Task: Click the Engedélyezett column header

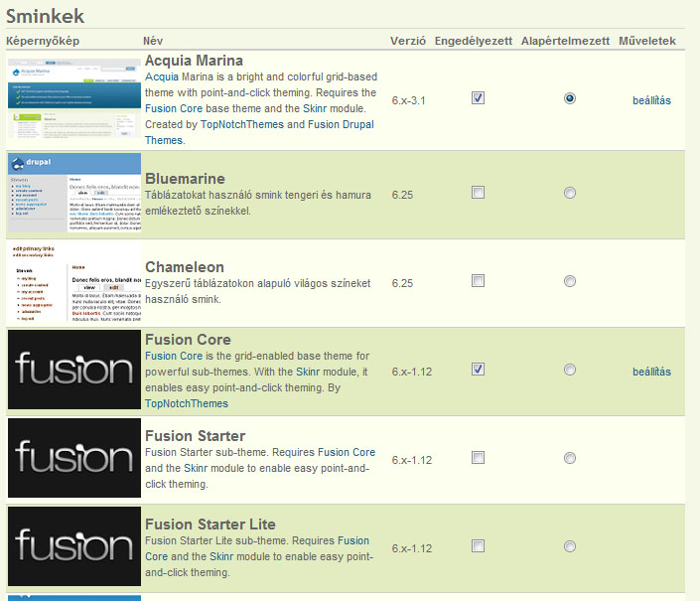Action: tap(474, 41)
